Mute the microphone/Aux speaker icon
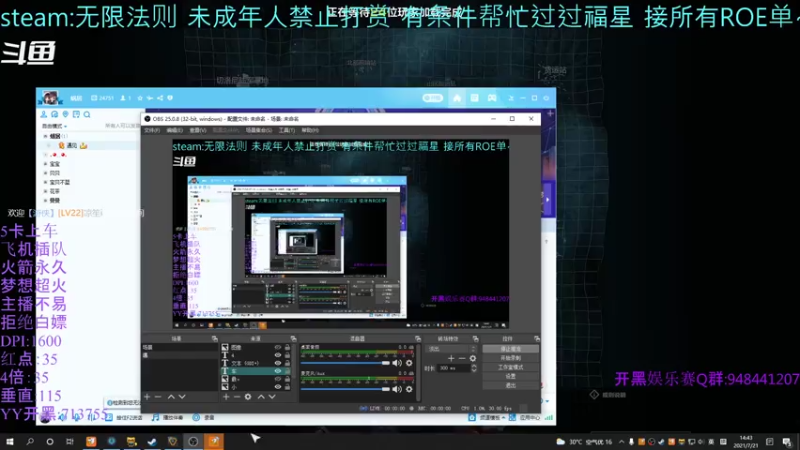 click(x=397, y=389)
